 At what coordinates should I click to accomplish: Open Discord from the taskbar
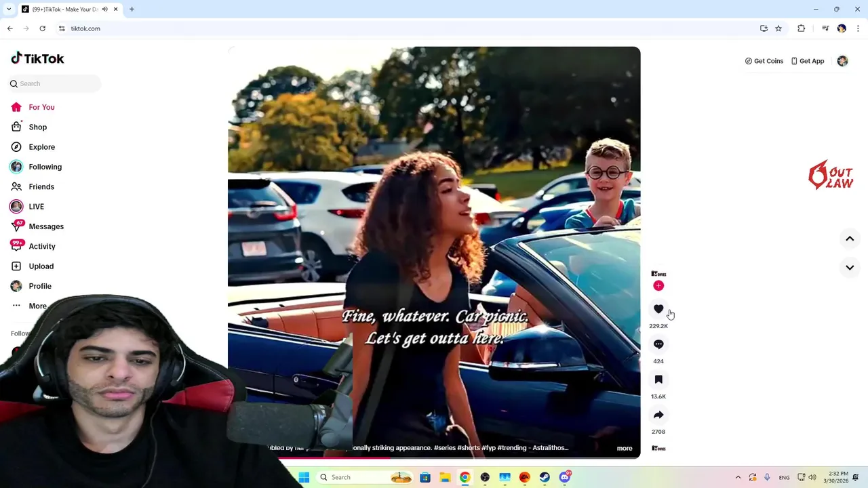tap(565, 477)
